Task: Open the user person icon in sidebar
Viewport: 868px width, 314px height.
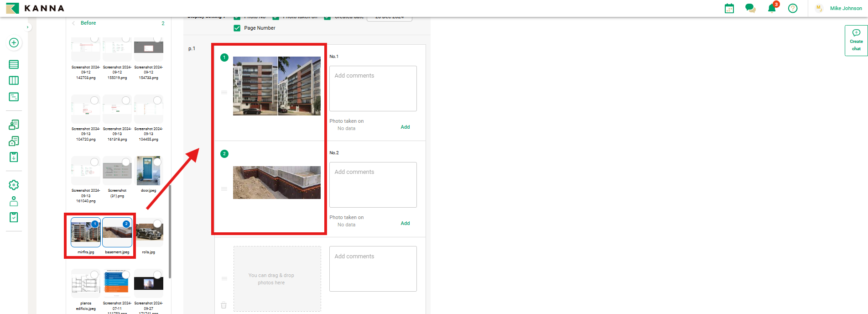Action: pyautogui.click(x=14, y=201)
